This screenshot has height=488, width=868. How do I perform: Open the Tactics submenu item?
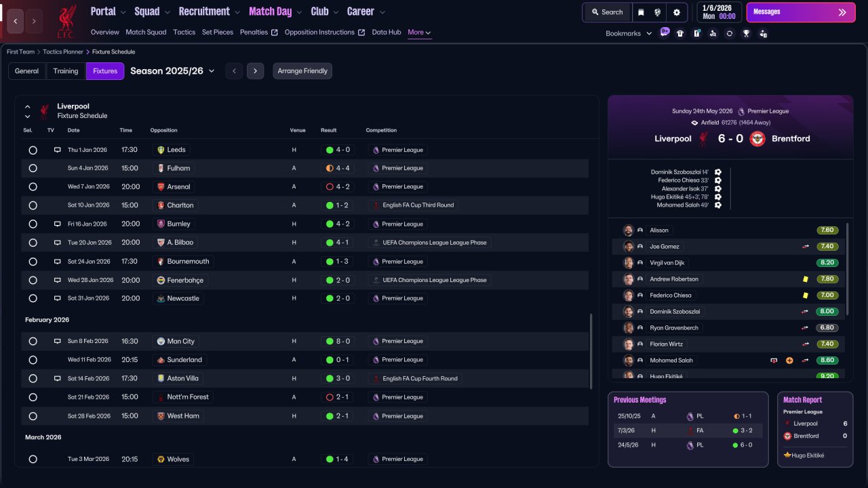[184, 33]
